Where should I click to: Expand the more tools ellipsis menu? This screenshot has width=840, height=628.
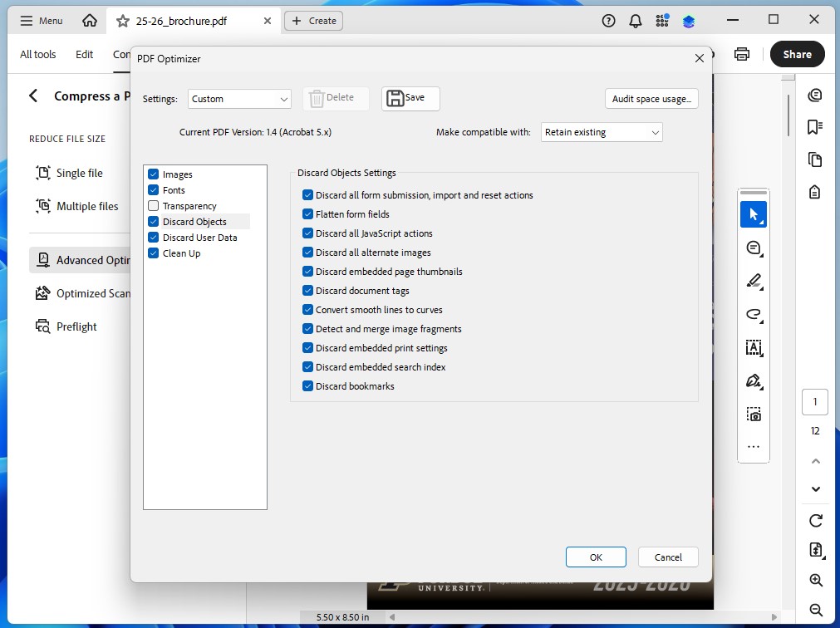pos(754,447)
